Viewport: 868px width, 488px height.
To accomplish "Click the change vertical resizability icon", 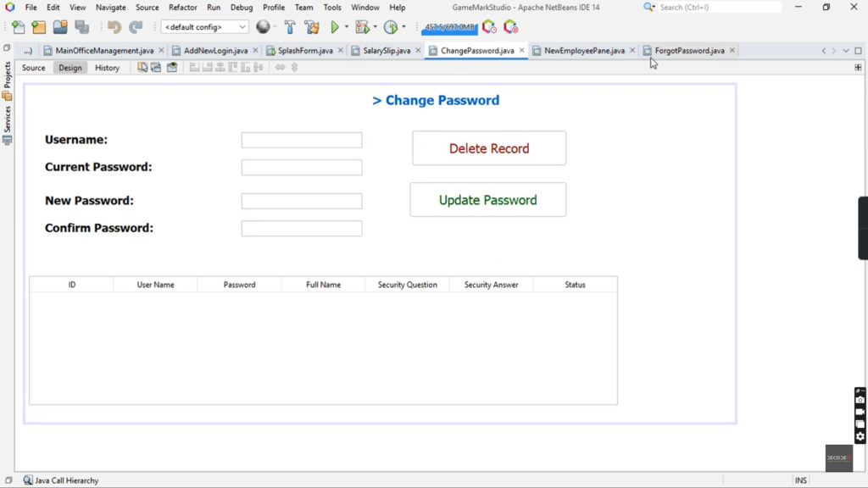I will point(294,68).
